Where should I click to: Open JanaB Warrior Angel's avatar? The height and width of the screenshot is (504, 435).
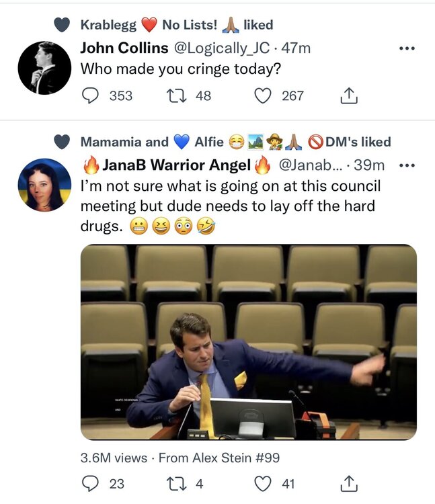(44, 185)
